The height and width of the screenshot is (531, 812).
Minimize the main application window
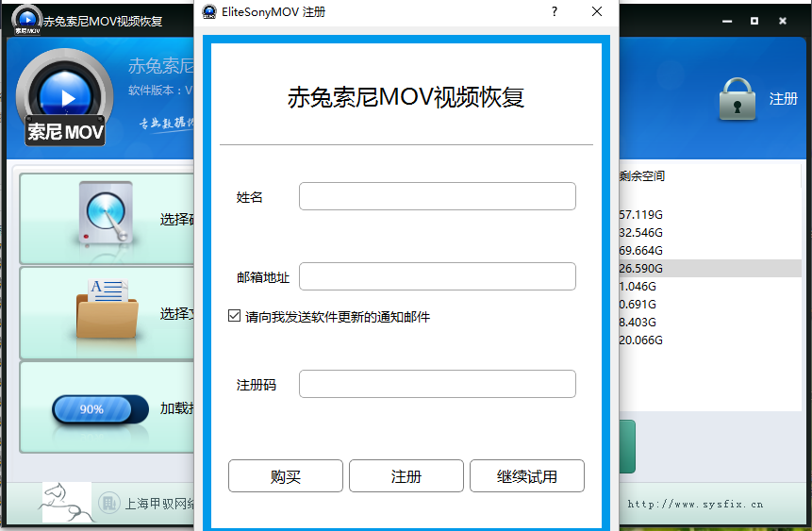[727, 21]
